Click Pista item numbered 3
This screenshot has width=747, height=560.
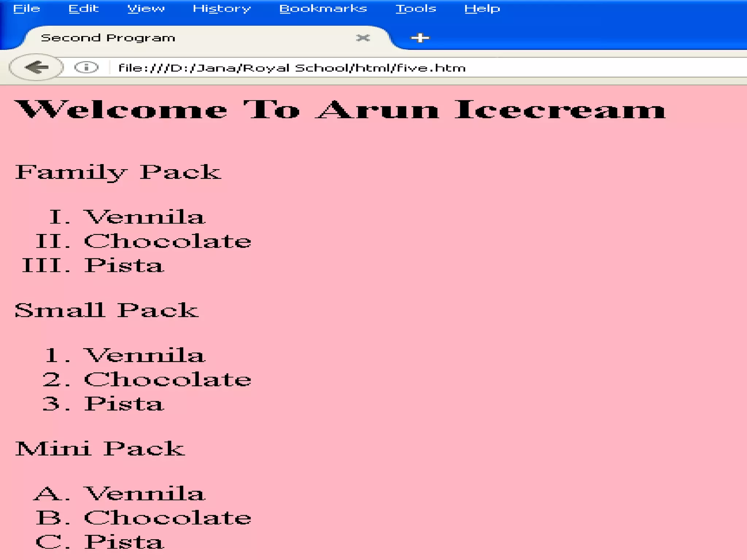124,404
